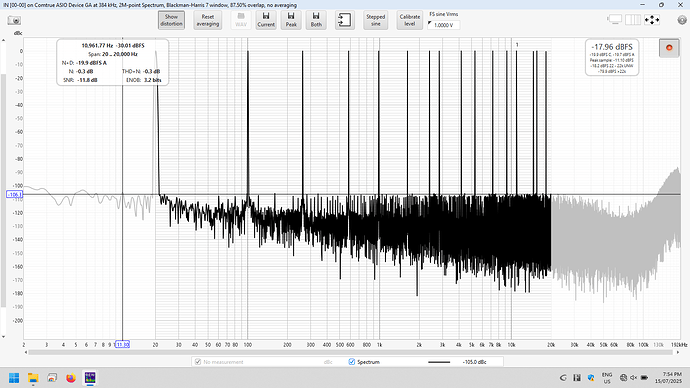The width and height of the screenshot is (690, 388).
Task: Click the Span 20 .. 20,000 Hz text
Action: (113, 54)
